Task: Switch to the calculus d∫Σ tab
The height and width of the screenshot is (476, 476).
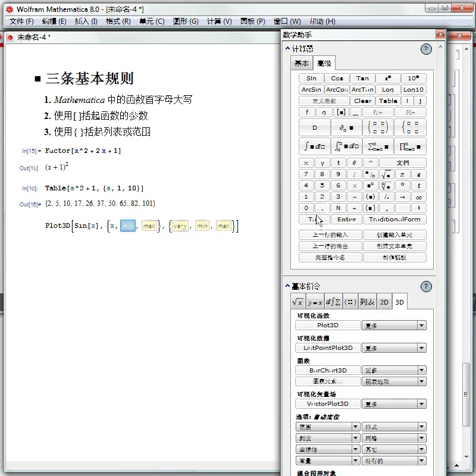Action: (333, 302)
